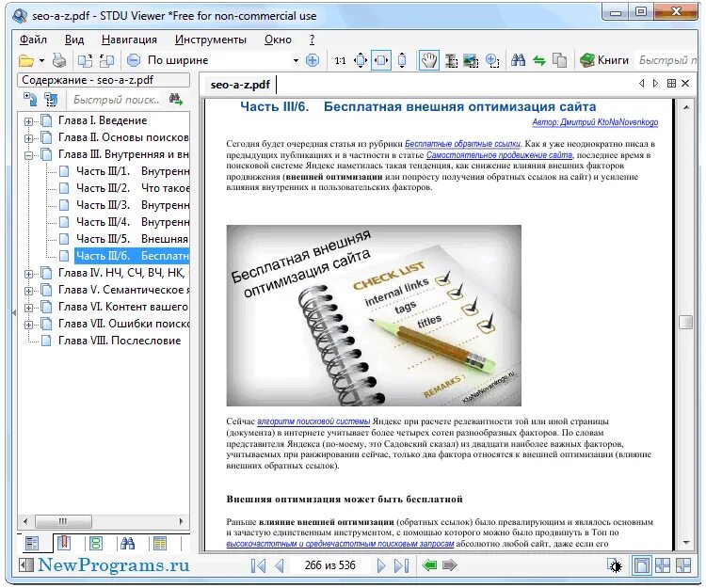
Task: Select the text selection tool
Action: (451, 61)
